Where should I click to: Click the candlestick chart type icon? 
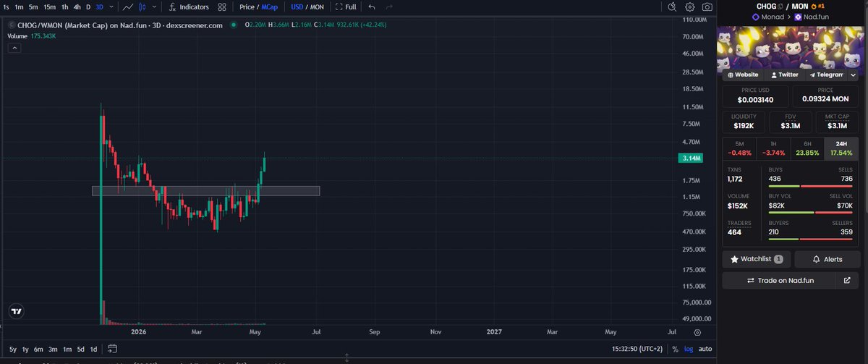143,7
